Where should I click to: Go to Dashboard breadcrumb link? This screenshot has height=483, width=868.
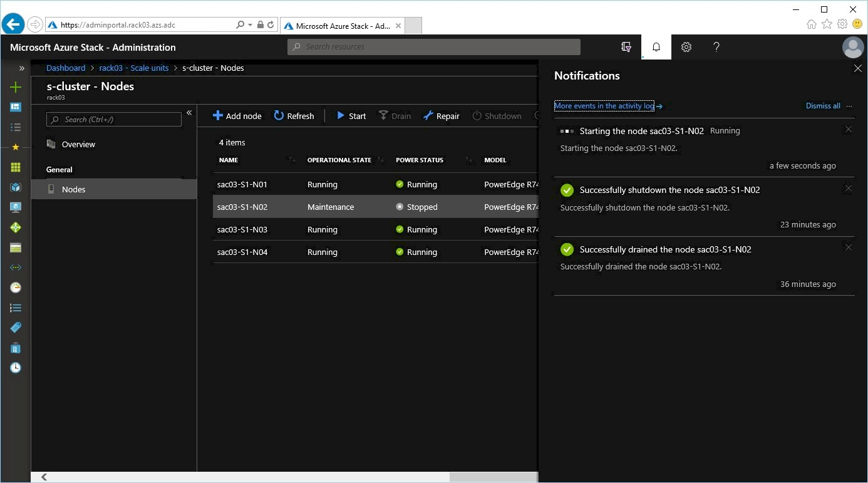tap(66, 68)
